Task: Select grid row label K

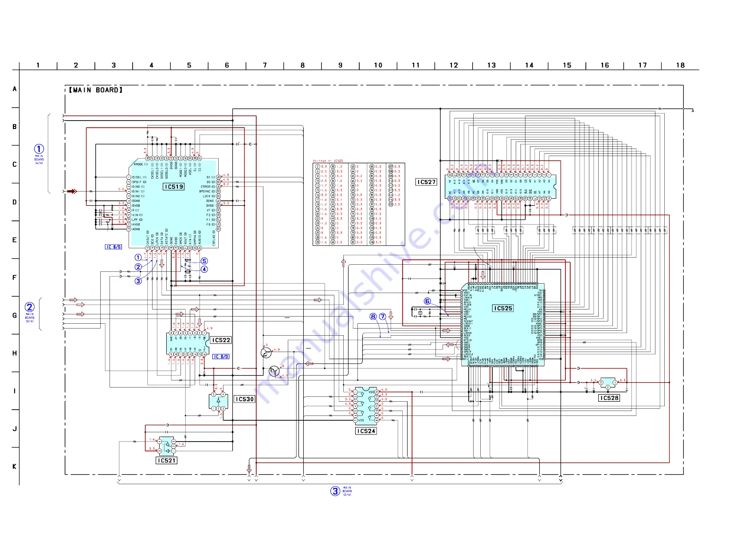Action: tap(15, 466)
